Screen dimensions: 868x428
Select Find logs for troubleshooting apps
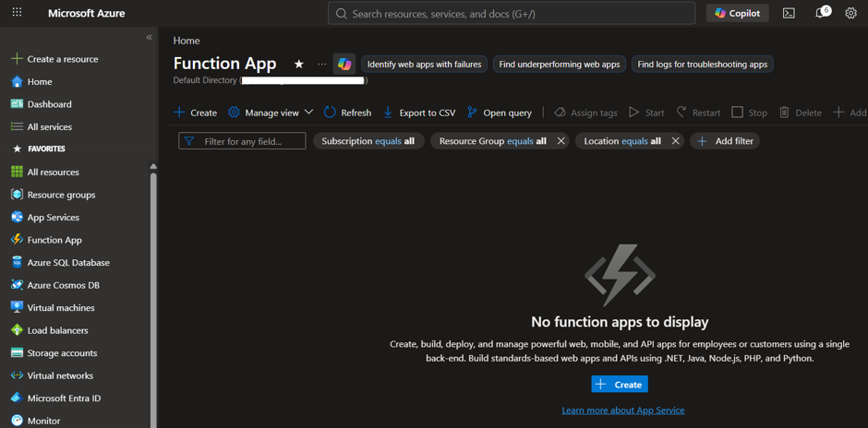click(703, 65)
